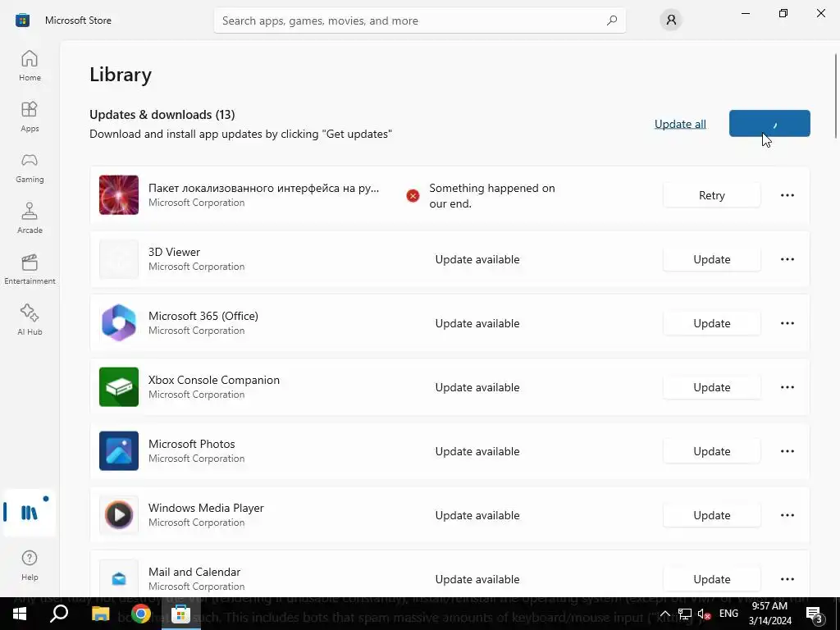Open taskbar search

click(59, 614)
